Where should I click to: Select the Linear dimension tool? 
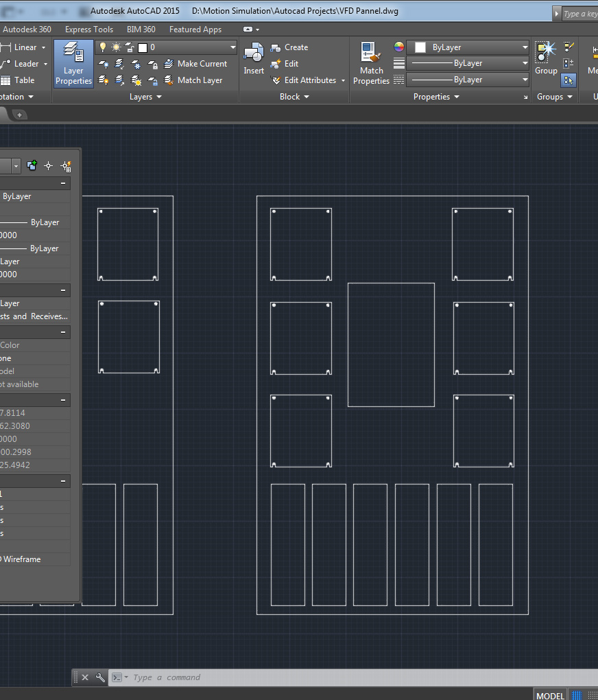(x=19, y=47)
